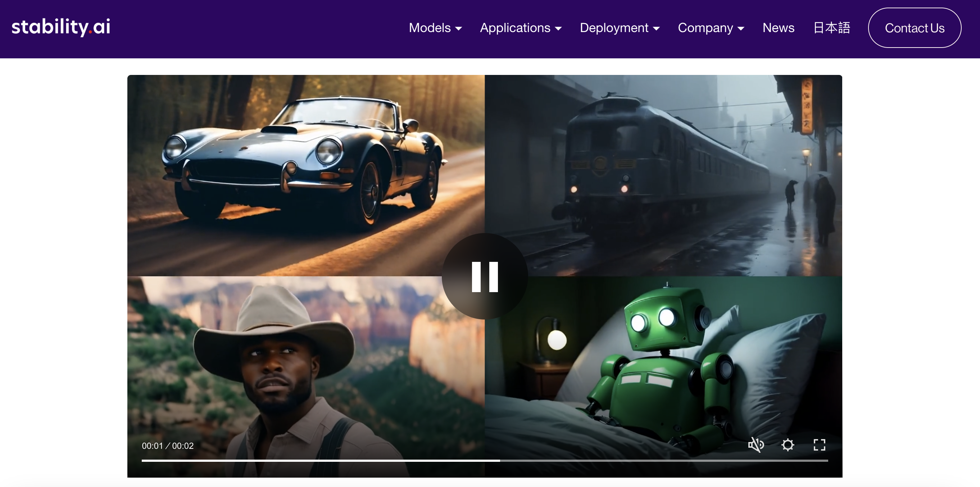Click the stability.ai logo
Screen dimensions: 980x487
(61, 27)
